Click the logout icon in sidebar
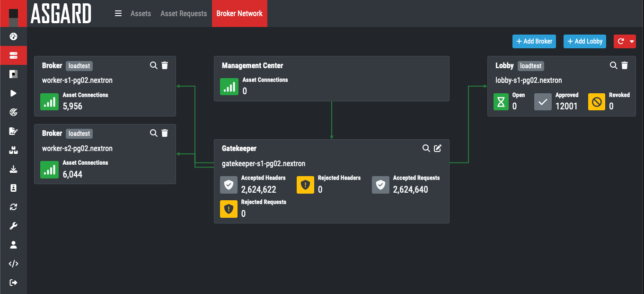The height and width of the screenshot is (294, 644). (x=13, y=283)
